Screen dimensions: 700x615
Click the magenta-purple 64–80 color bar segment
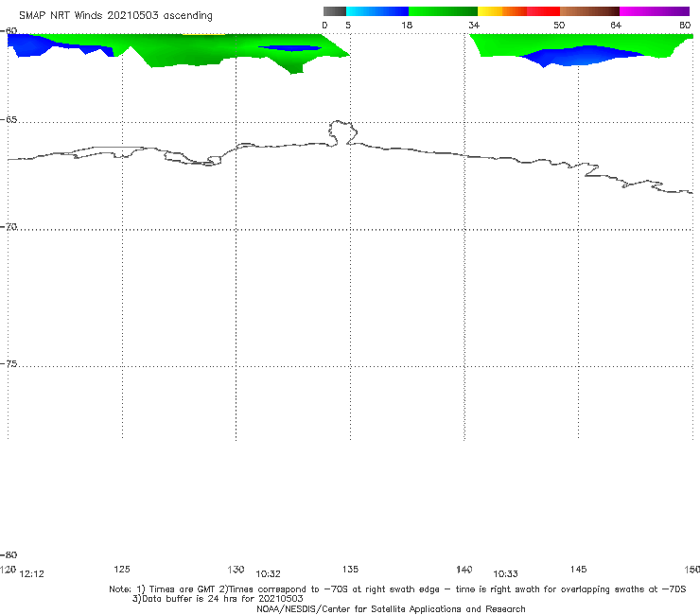(x=655, y=11)
